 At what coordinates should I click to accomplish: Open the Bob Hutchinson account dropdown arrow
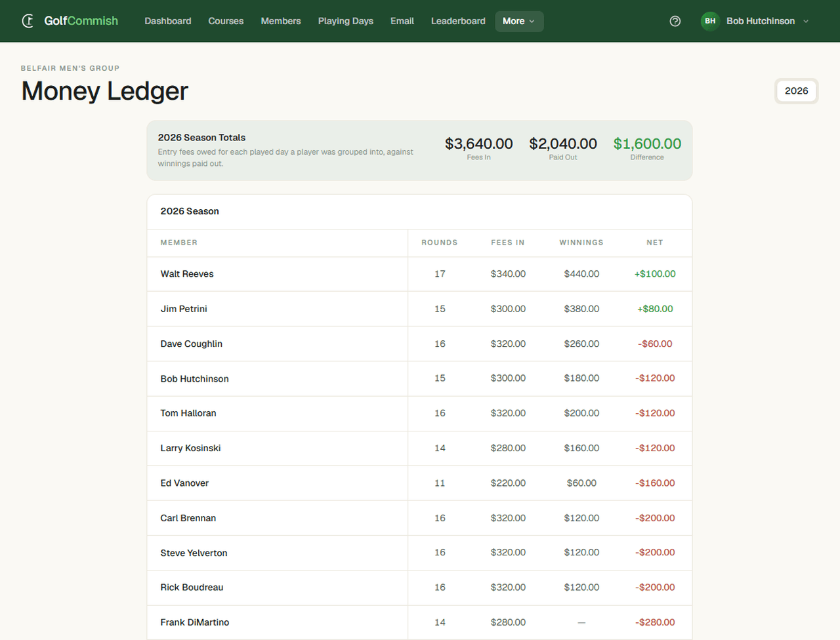pyautogui.click(x=806, y=21)
